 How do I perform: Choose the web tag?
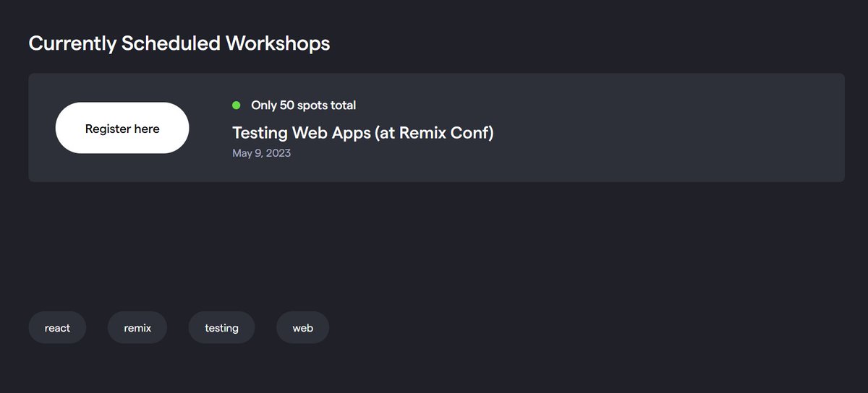click(302, 327)
